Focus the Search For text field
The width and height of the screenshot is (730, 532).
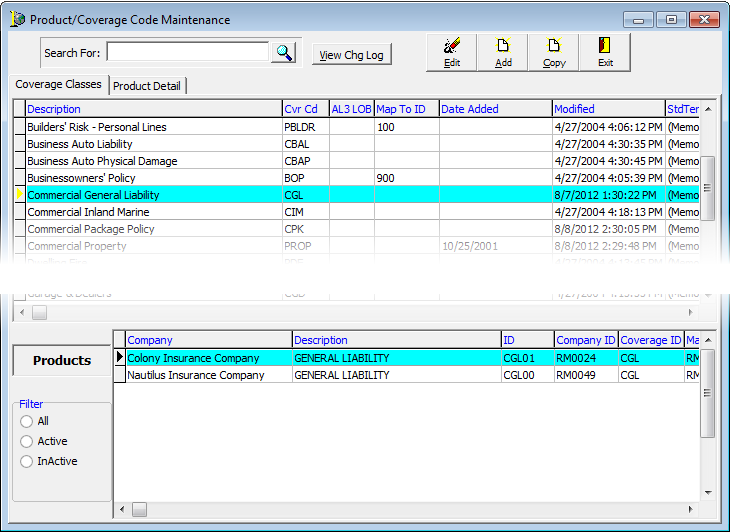188,52
